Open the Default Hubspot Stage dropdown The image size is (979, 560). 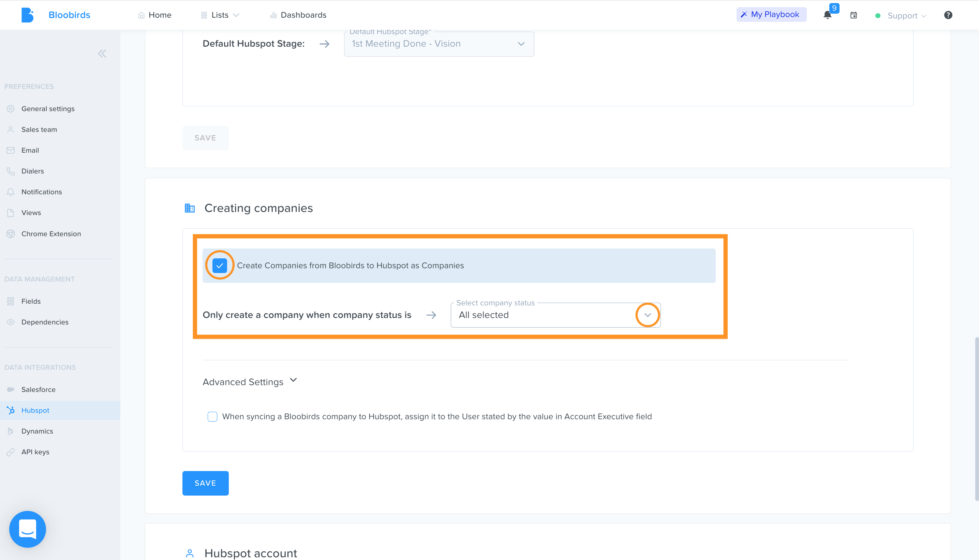439,44
